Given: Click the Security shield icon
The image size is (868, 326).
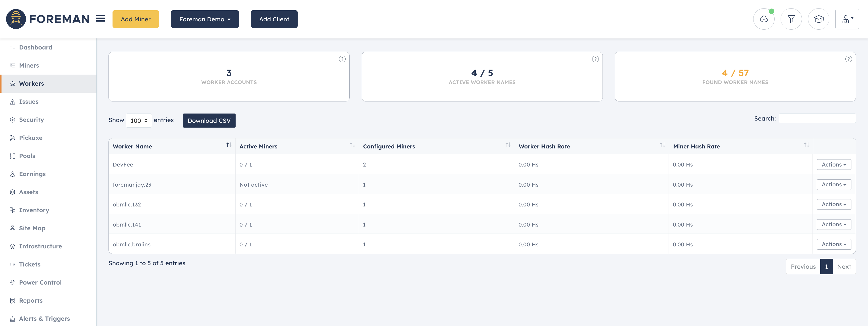Looking at the screenshot, I should click(x=13, y=120).
